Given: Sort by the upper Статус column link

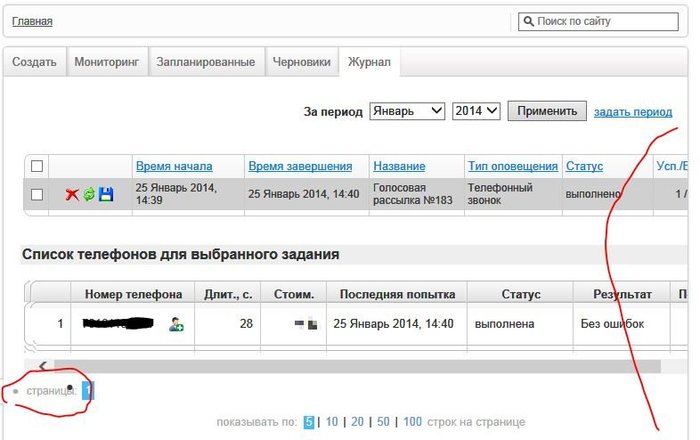Looking at the screenshot, I should 584,166.
